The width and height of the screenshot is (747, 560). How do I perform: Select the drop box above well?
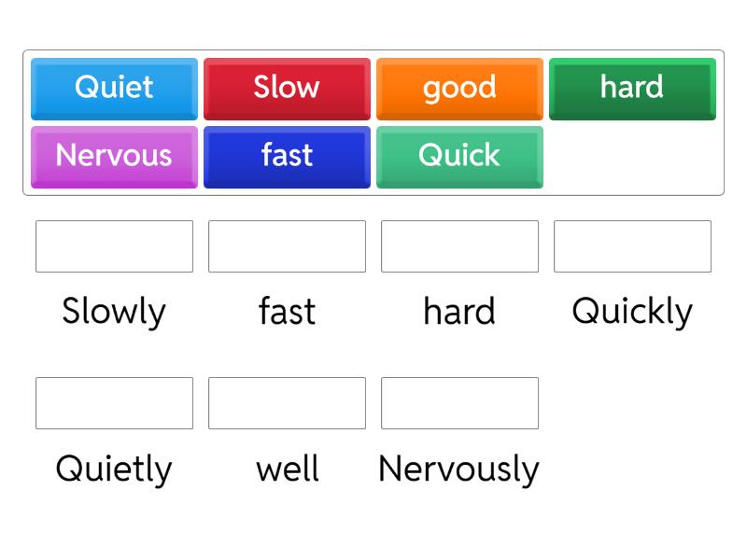click(x=287, y=403)
